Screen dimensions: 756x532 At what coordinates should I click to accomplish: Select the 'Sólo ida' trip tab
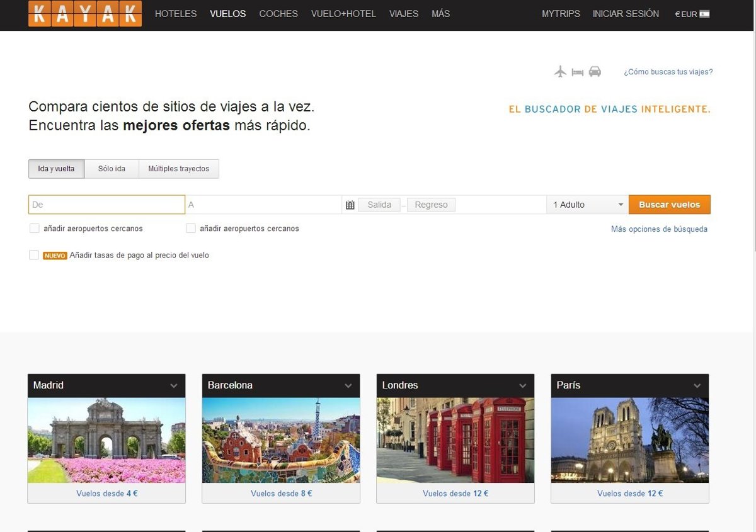112,169
